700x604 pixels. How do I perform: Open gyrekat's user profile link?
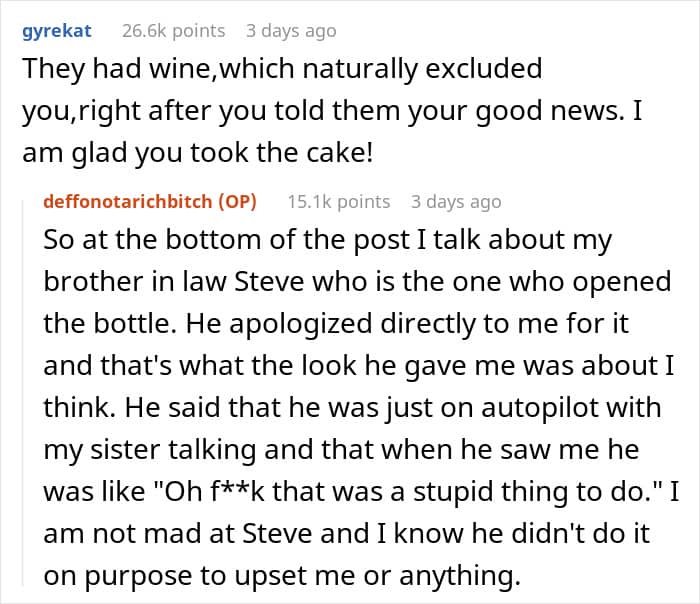[x=56, y=30]
